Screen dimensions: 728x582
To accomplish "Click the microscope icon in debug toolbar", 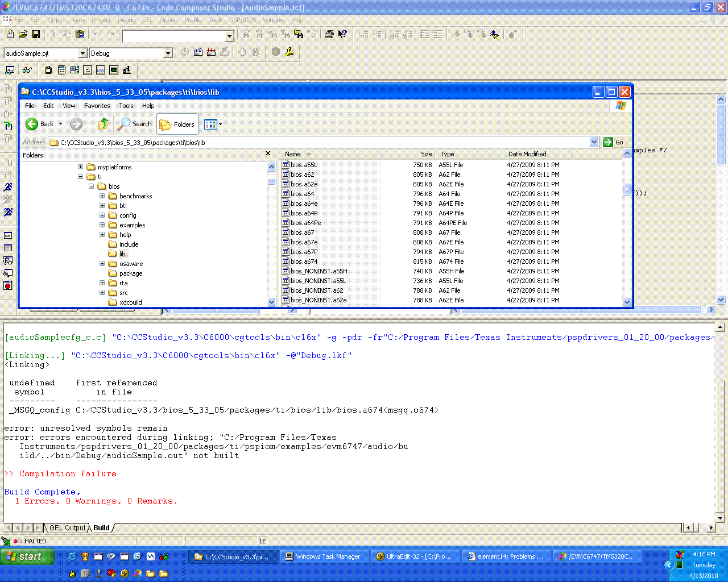I will [x=127, y=70].
